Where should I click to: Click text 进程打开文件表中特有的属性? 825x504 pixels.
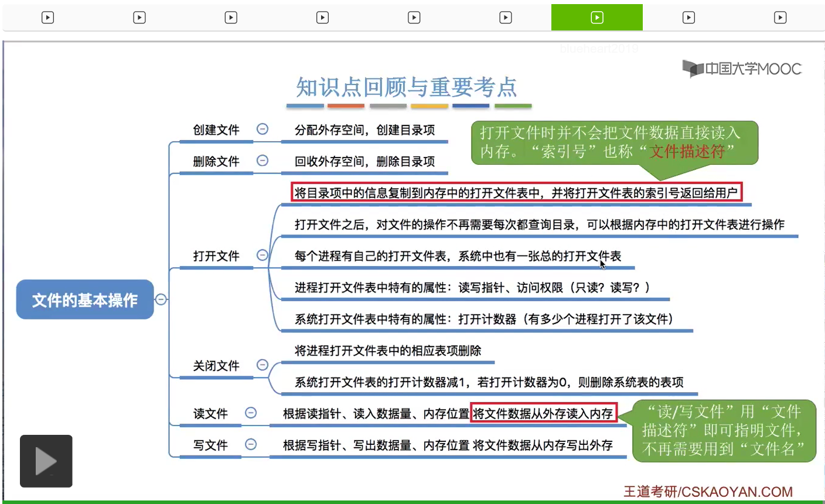click(x=370, y=288)
